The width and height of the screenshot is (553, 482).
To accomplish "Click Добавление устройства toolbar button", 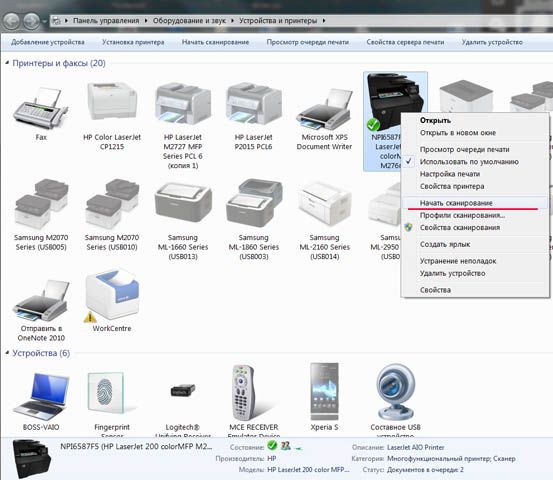I will click(48, 42).
